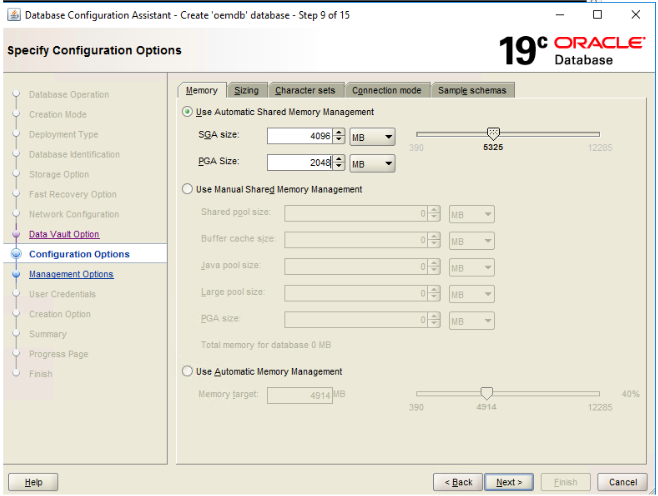
Task: Click the 40% memory target percentage label
Action: click(630, 394)
